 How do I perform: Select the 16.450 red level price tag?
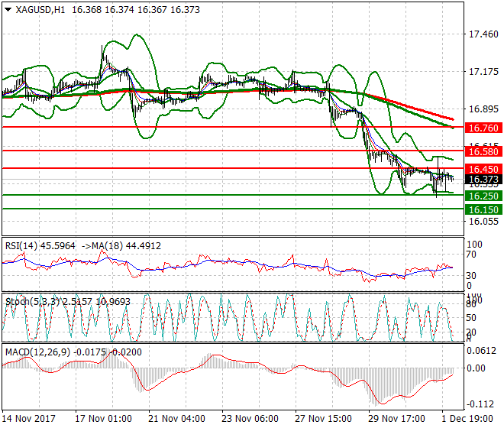(x=482, y=169)
